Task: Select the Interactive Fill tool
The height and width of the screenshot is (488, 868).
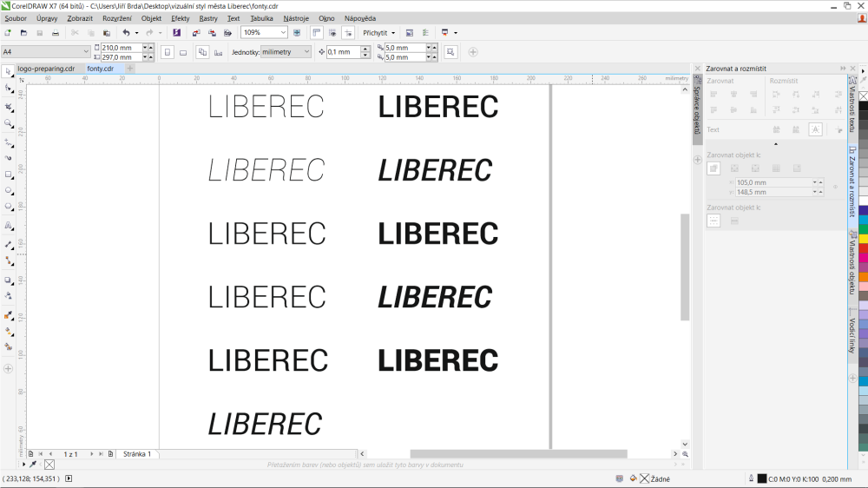Action: (9, 331)
